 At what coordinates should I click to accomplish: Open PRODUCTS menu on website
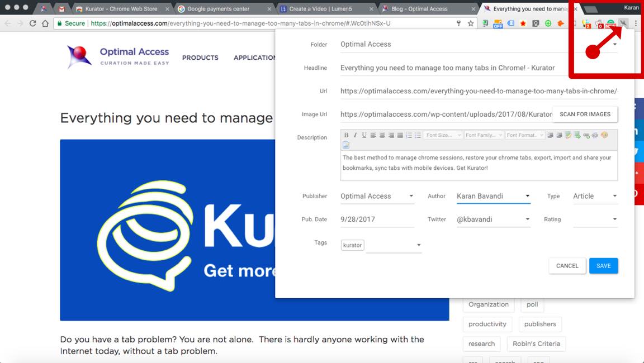pyautogui.click(x=200, y=58)
